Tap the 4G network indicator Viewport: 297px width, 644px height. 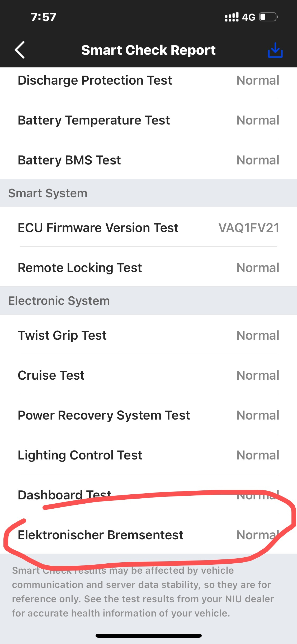[248, 17]
